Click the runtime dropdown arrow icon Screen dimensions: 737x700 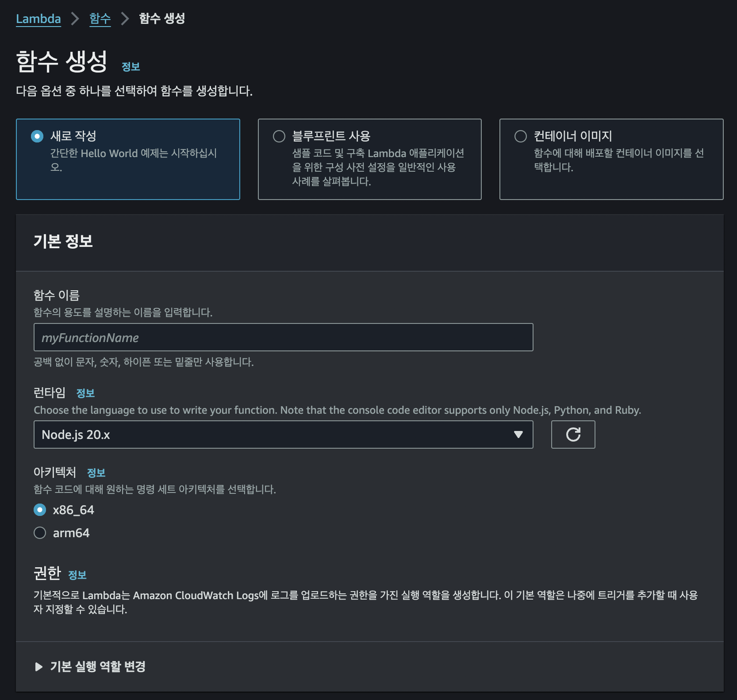518,435
